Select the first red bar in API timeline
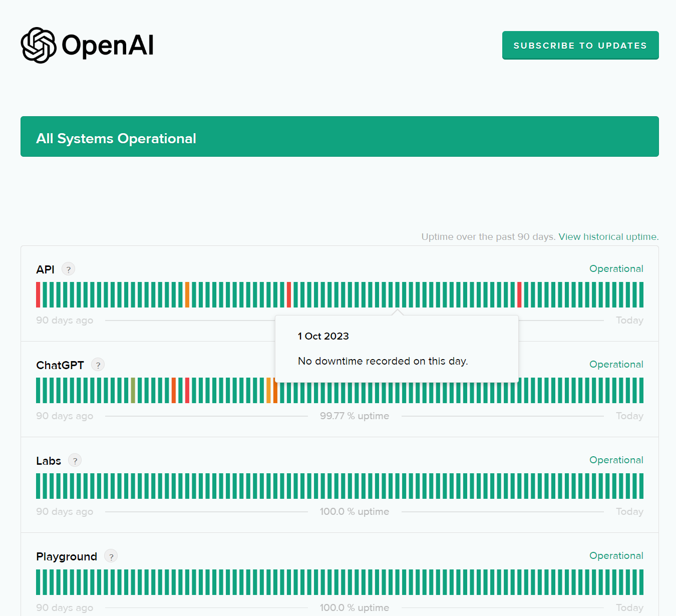Viewport: 676px width, 616px height. click(x=38, y=294)
